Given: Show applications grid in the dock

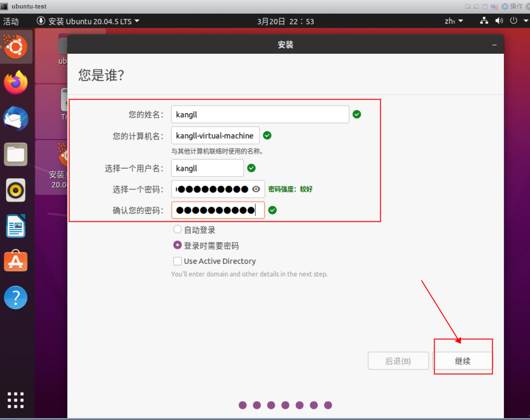Looking at the screenshot, I should click(x=16, y=401).
